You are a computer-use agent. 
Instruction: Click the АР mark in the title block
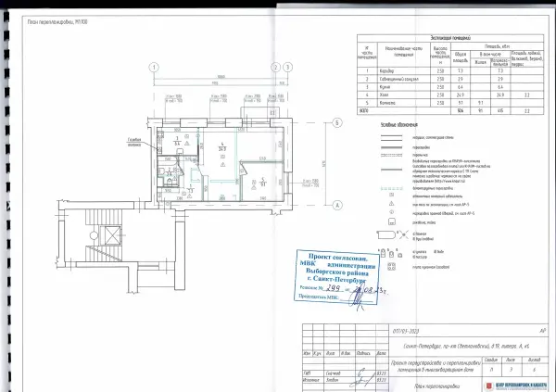coord(542,331)
